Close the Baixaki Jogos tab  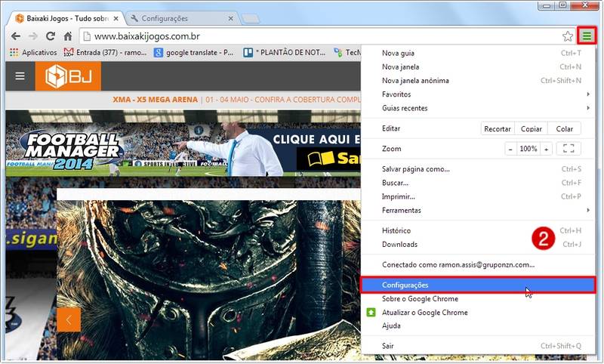tap(116, 18)
